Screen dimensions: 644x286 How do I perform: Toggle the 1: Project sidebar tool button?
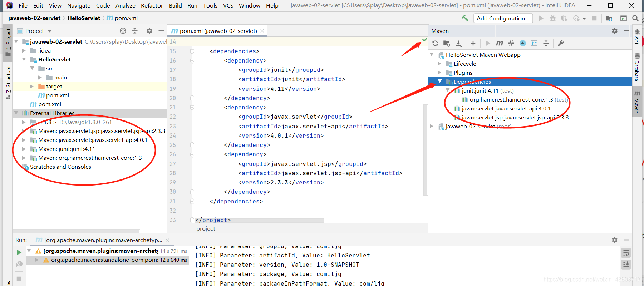point(8,42)
